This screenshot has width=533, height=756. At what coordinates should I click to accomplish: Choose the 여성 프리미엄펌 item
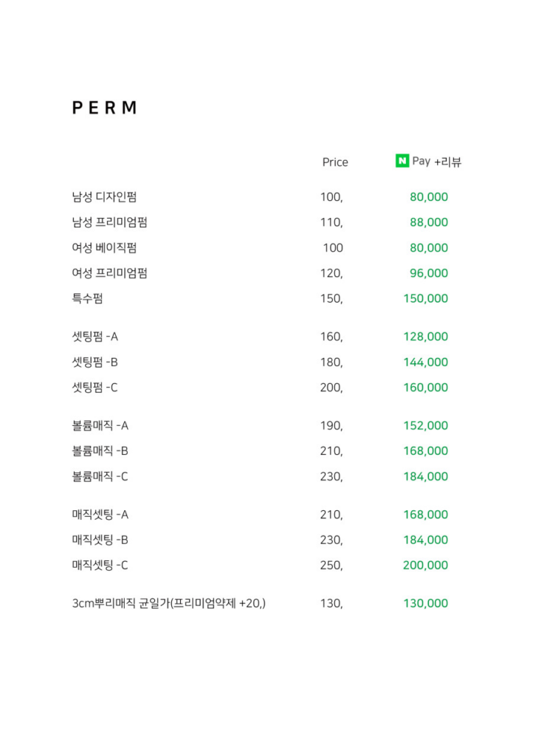(110, 273)
